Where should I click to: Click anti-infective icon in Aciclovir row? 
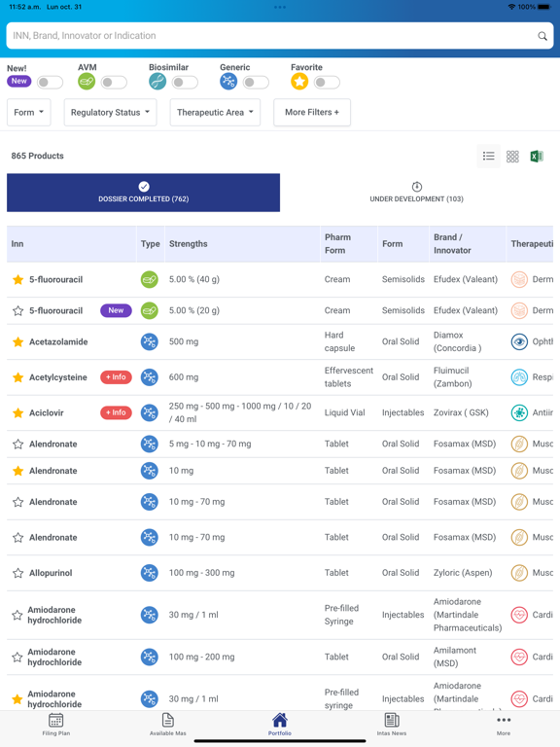tap(519, 412)
